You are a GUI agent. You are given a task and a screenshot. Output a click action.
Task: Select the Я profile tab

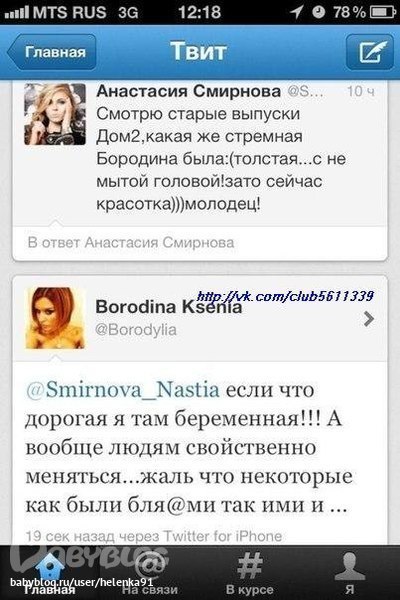349,573
